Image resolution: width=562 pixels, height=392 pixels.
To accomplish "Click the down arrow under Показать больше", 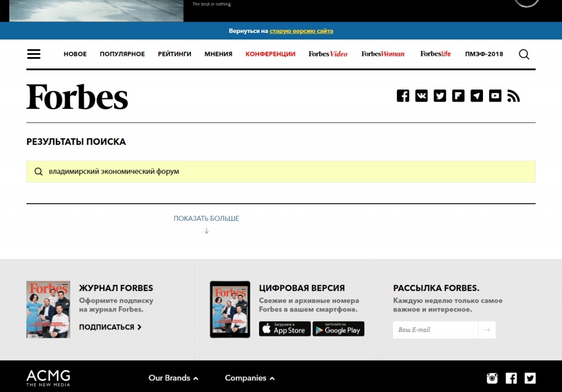I will point(206,231).
